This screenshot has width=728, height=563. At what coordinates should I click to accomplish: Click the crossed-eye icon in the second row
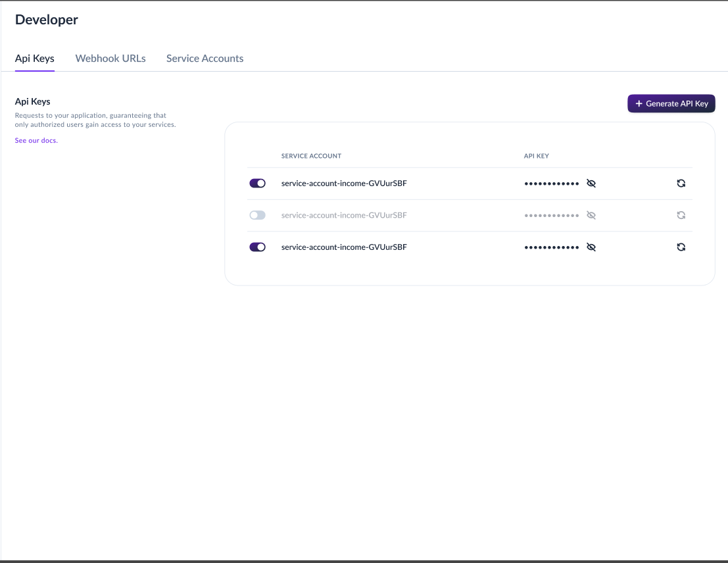point(591,215)
